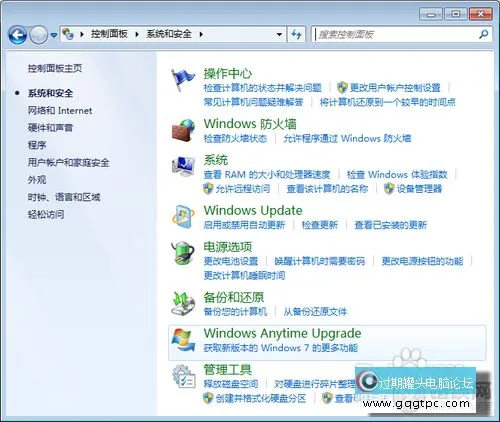Open Windows 防火墙 heading
This screenshot has width=500, height=422.
[x=250, y=124]
